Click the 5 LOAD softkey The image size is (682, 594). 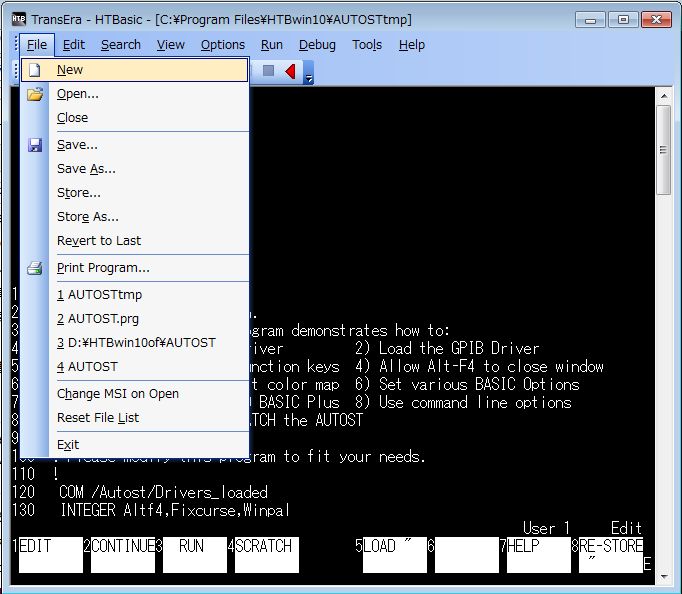395,554
